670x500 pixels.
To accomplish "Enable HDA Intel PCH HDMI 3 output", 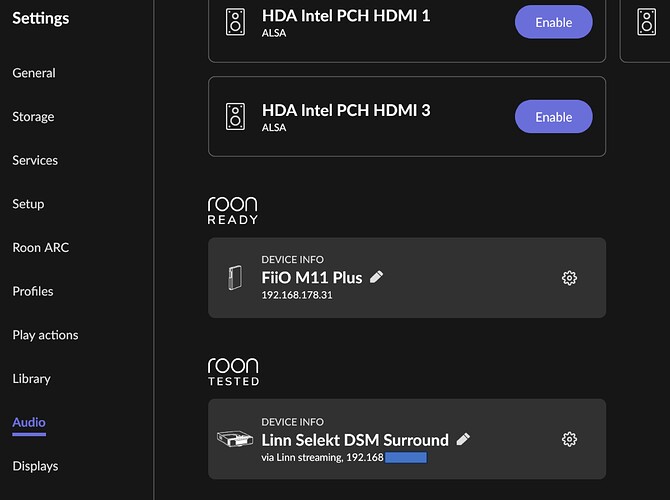I will (x=553, y=117).
